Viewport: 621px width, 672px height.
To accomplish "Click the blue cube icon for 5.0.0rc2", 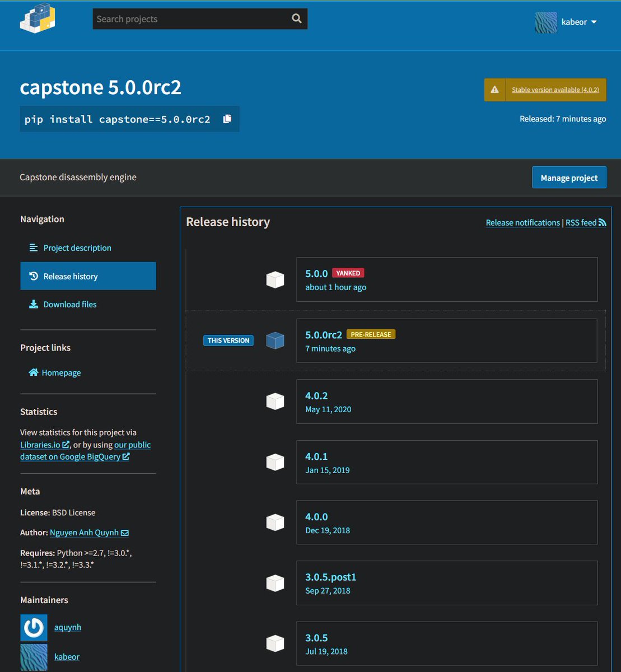I will [x=275, y=340].
